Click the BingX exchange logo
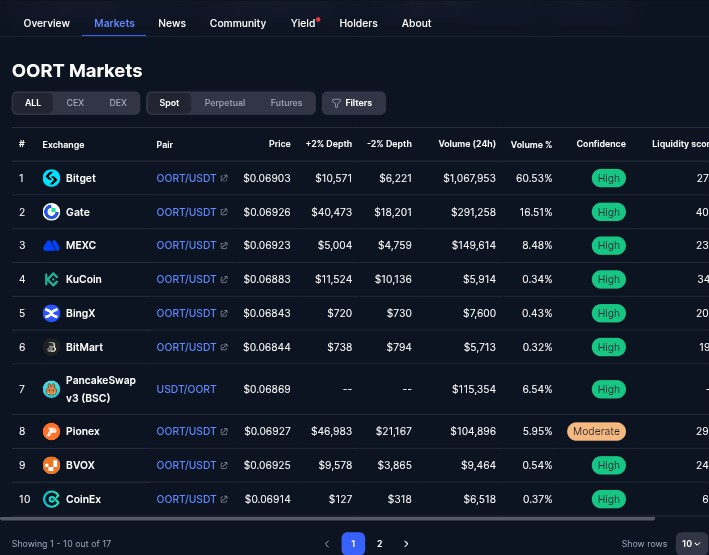 pos(51,313)
